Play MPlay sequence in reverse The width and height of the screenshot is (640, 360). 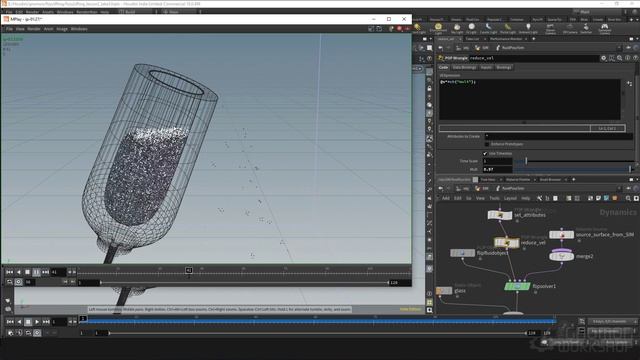18,272
